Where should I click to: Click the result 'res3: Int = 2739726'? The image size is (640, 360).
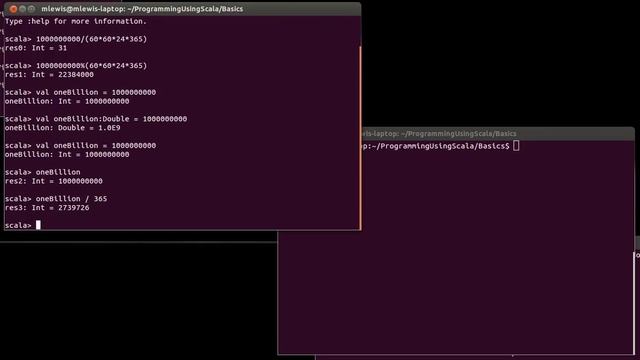(x=47, y=208)
